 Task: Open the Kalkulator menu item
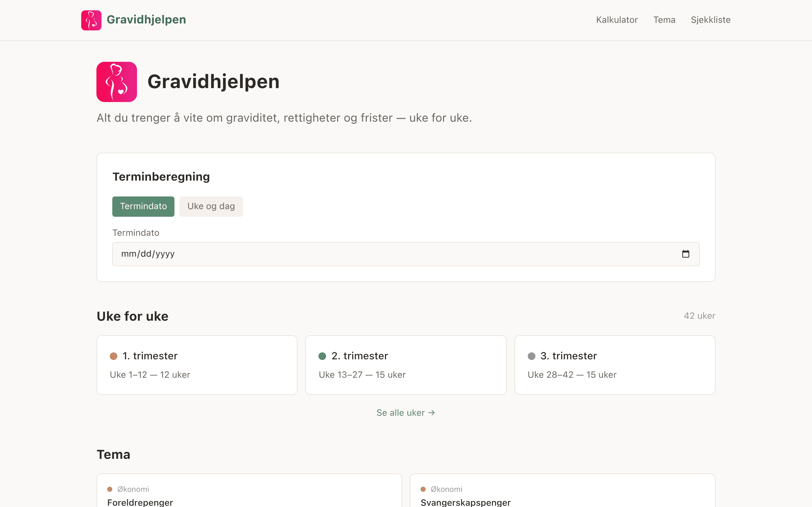617,20
